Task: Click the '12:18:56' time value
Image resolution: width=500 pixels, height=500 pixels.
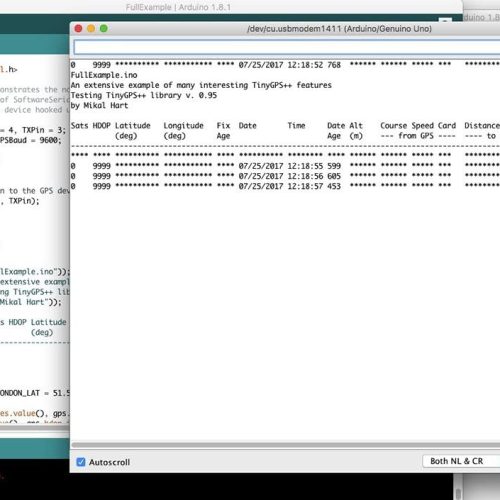Action: [x=305, y=176]
